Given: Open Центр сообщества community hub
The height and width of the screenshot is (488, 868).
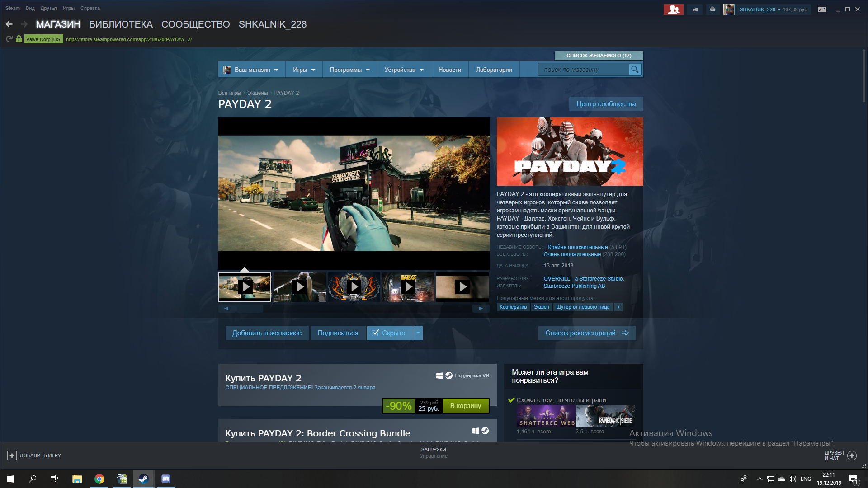Looking at the screenshot, I should point(606,104).
